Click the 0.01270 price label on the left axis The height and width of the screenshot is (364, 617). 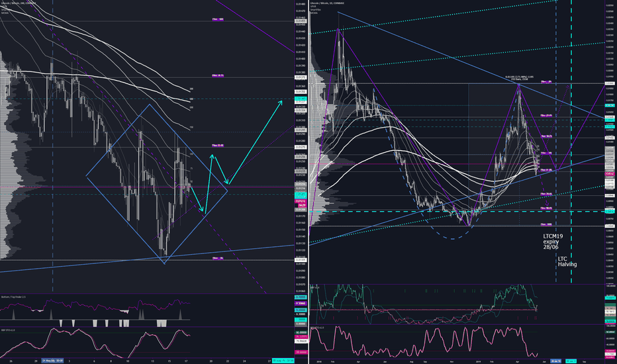[x=301, y=147]
